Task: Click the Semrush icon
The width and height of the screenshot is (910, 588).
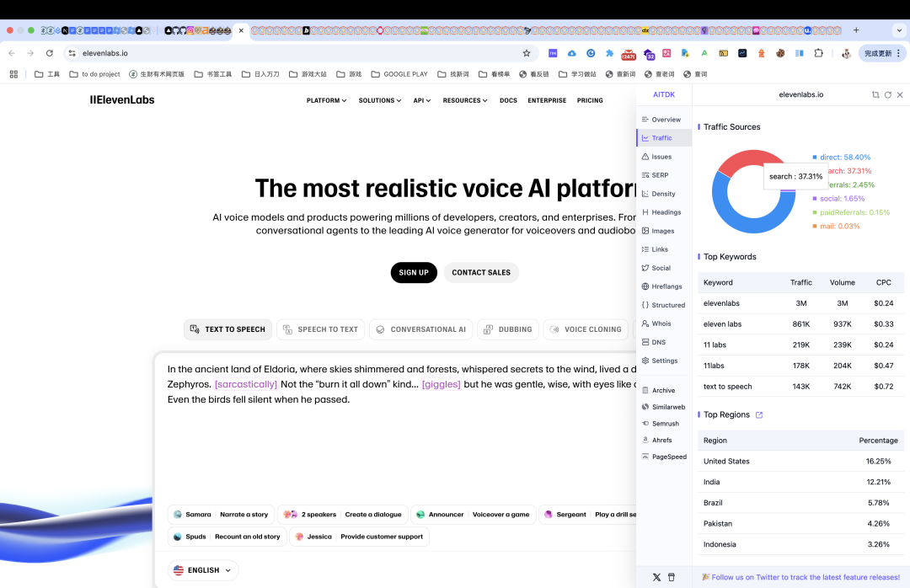Action: tap(645, 424)
